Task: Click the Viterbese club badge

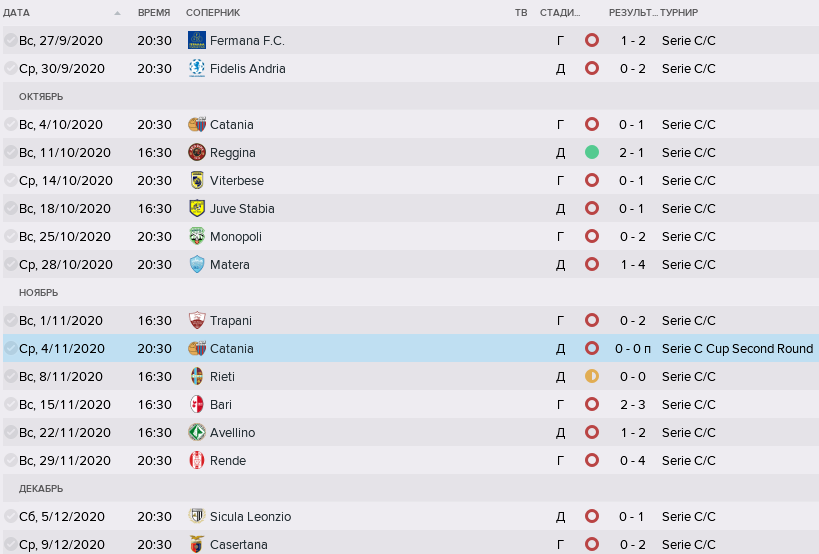Action: point(196,181)
